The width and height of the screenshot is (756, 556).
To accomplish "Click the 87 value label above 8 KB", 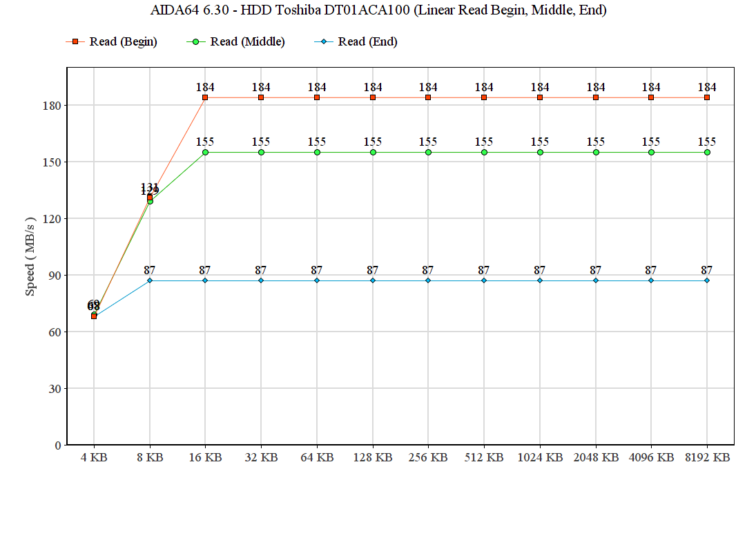I will pyautogui.click(x=150, y=270).
